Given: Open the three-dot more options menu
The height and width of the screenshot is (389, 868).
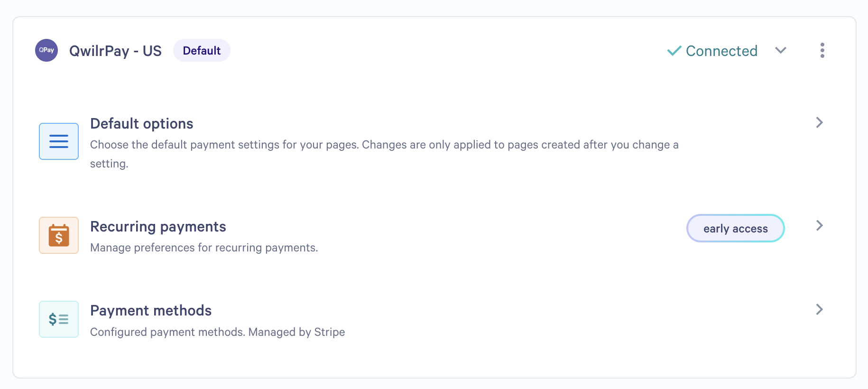Looking at the screenshot, I should pos(822,50).
